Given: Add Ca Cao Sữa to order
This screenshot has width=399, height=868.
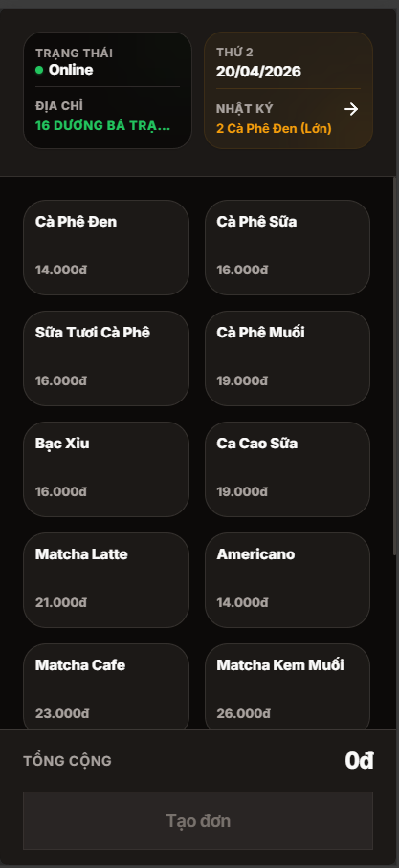Looking at the screenshot, I should tap(287, 468).
